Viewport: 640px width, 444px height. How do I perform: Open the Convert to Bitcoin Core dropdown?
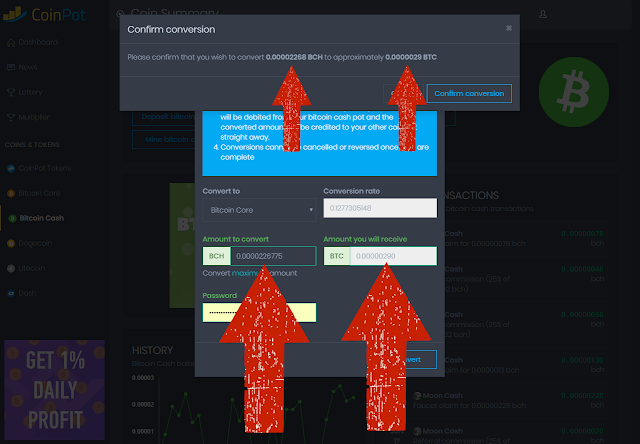click(259, 210)
